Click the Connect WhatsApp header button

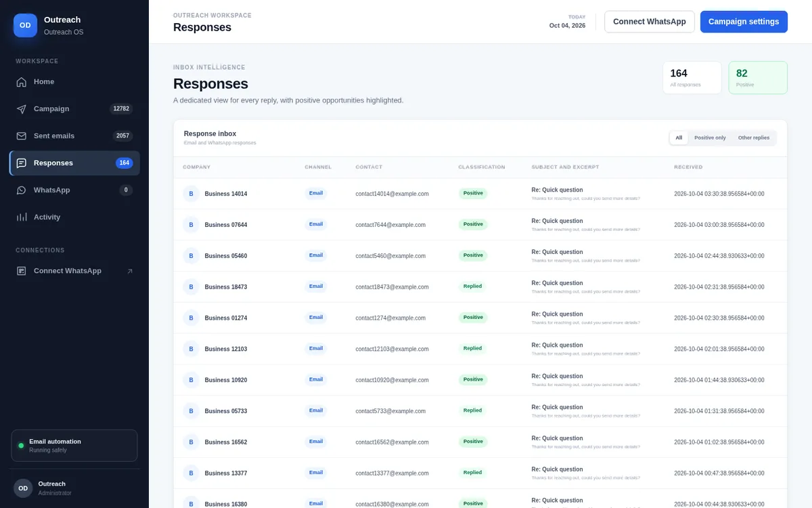pos(650,22)
